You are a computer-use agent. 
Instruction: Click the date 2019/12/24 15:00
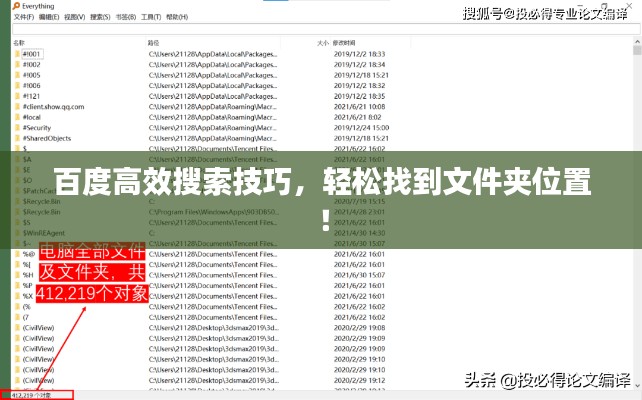coord(362,128)
